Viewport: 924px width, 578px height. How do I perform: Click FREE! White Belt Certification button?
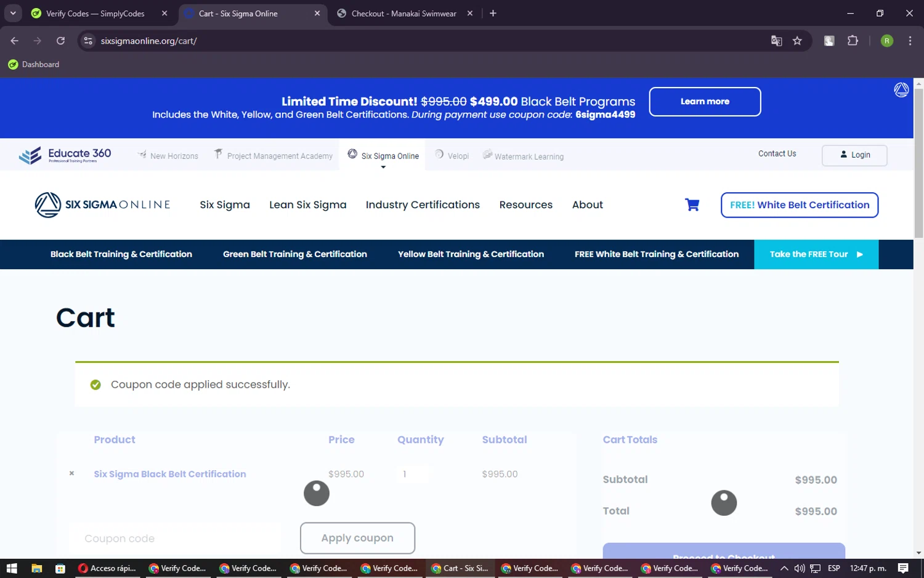click(x=800, y=205)
